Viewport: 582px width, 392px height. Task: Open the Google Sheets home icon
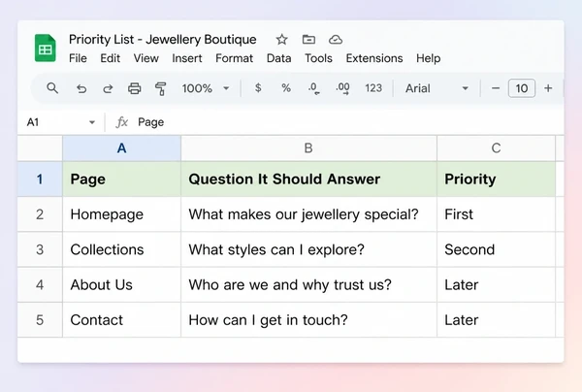46,48
